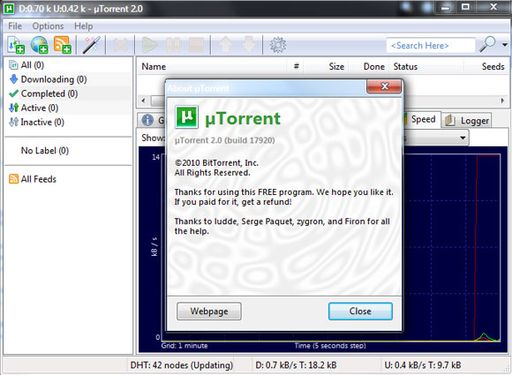Open the Help menu
This screenshot has height=375, width=512.
83,26
